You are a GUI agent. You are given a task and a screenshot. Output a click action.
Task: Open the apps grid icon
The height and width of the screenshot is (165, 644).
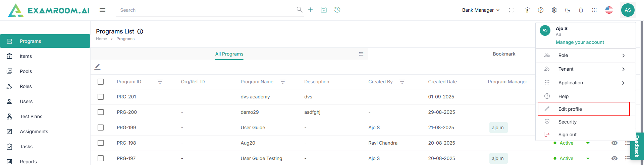[x=594, y=10]
